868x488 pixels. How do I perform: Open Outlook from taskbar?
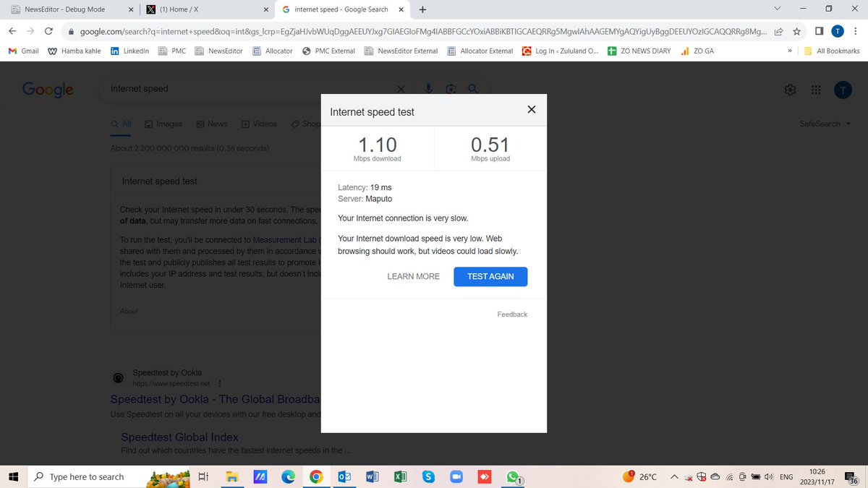(344, 476)
